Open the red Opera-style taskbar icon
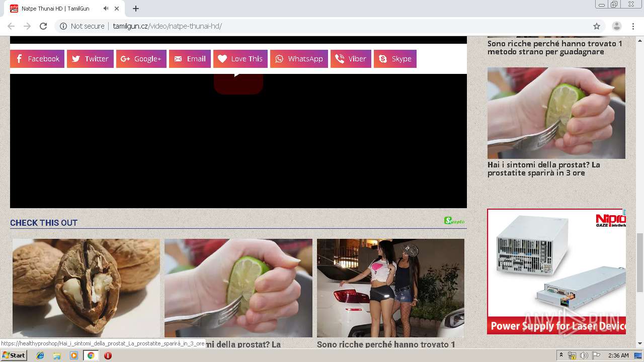 108,355
